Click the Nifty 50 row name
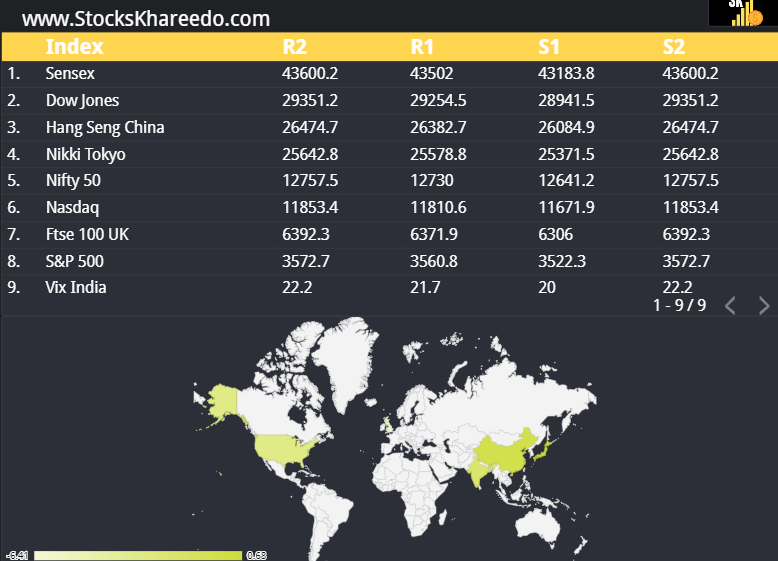The height and width of the screenshot is (561, 778). click(73, 181)
